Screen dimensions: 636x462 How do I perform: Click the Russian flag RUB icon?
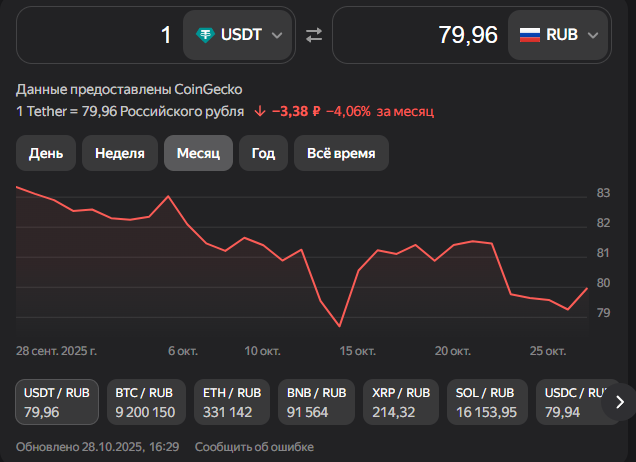[x=530, y=35]
